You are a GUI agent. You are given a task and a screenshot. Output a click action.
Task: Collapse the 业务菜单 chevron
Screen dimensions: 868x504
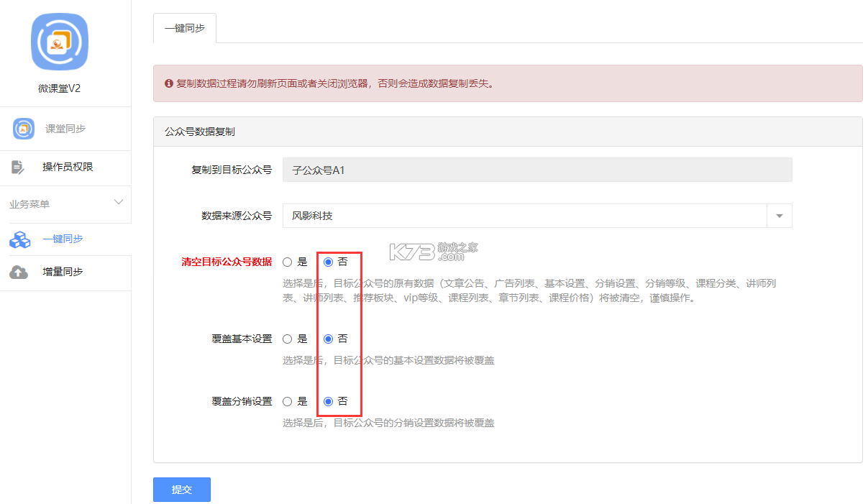(119, 202)
